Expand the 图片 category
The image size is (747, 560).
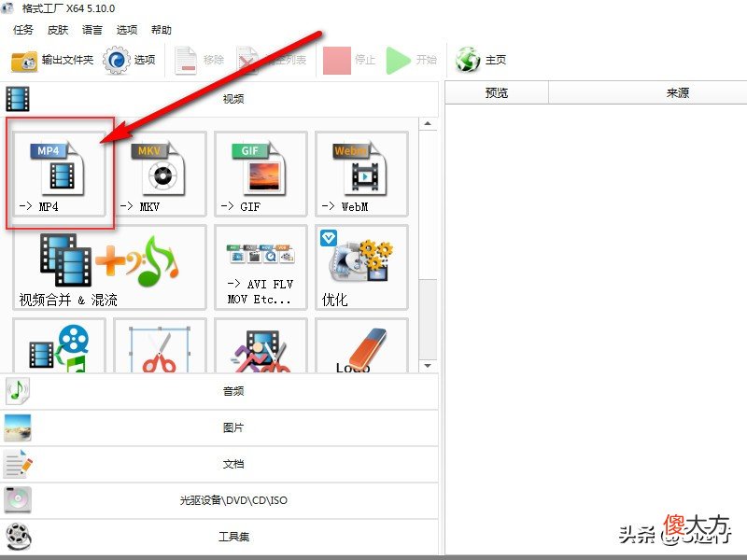[219, 427]
